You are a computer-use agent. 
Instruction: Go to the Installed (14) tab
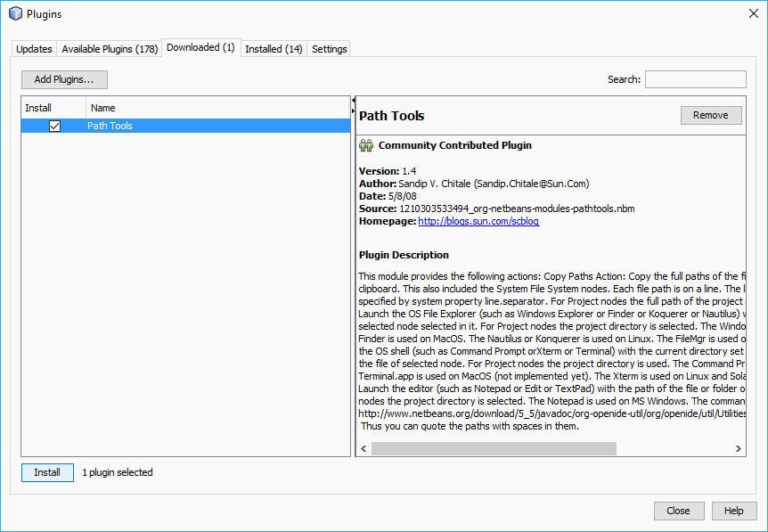274,49
